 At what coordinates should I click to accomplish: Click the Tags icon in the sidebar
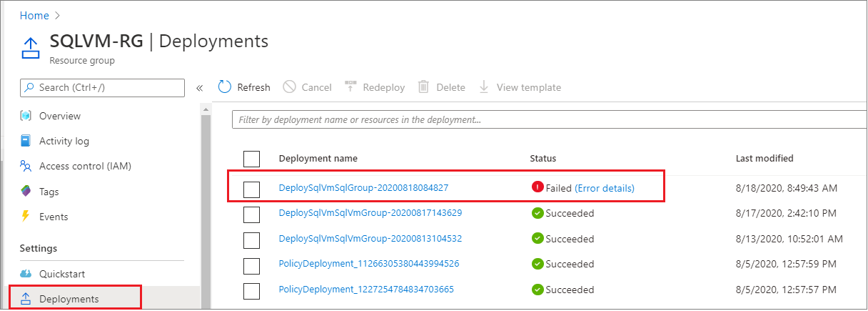(x=26, y=192)
